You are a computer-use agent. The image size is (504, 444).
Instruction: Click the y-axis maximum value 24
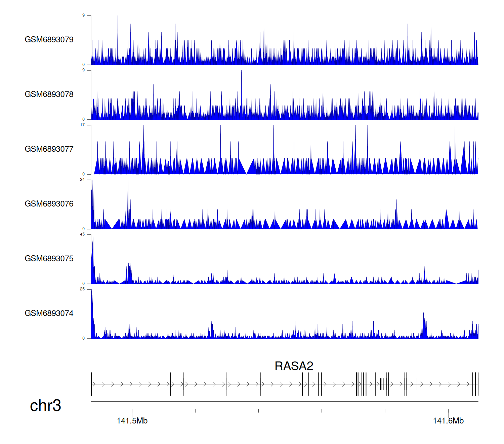click(82, 180)
